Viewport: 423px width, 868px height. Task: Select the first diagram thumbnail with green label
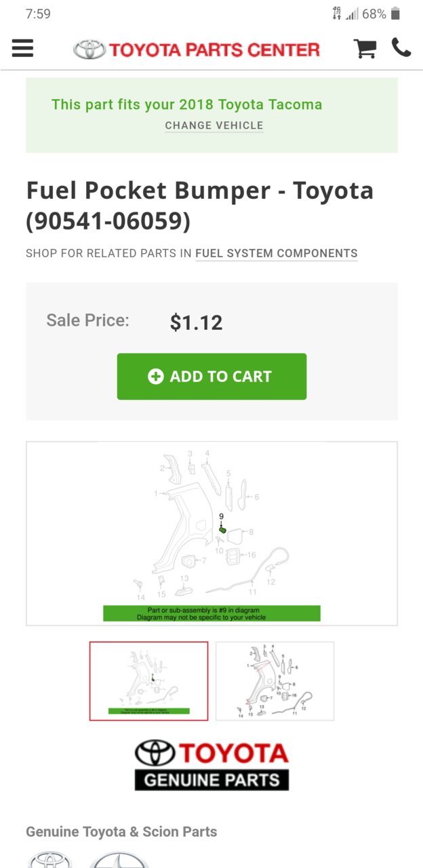149,681
